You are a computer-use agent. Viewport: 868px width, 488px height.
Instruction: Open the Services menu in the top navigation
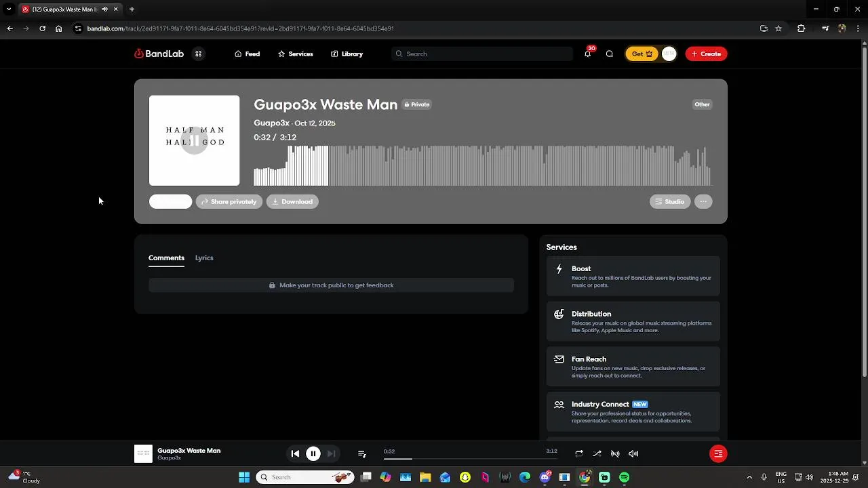pyautogui.click(x=295, y=54)
